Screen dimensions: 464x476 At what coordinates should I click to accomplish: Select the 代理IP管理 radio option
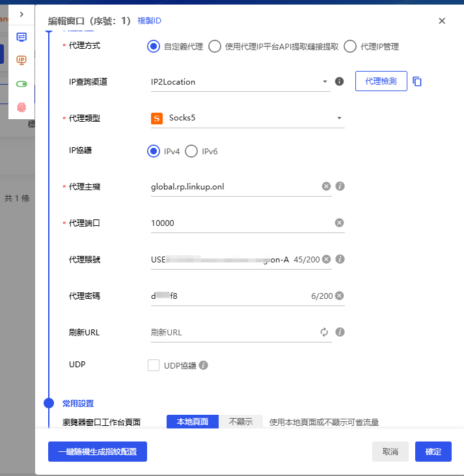coord(350,46)
